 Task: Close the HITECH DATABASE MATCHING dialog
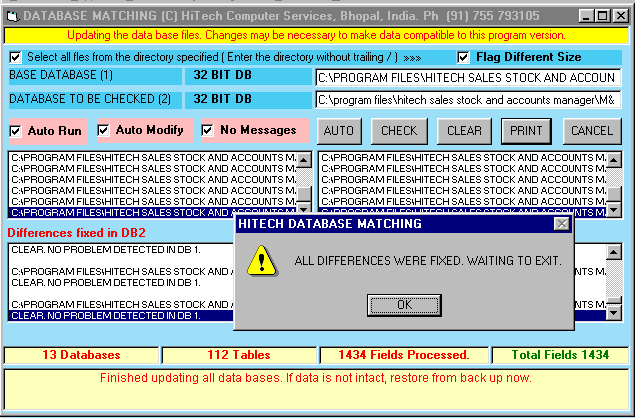(562, 224)
